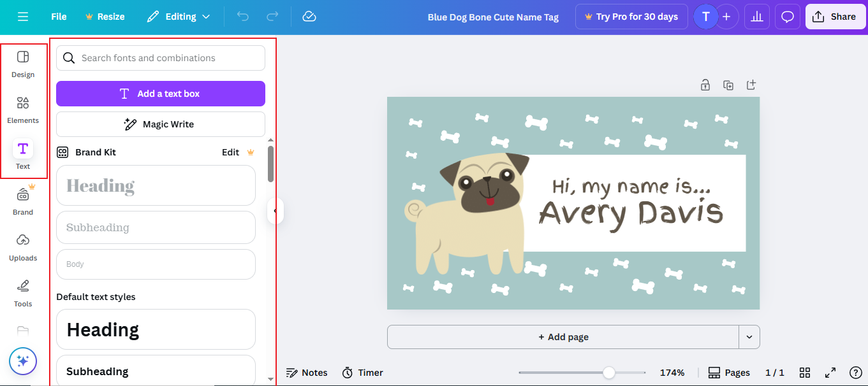Image resolution: width=868 pixels, height=386 pixels.
Task: Open the comments speech bubble
Action: (788, 17)
